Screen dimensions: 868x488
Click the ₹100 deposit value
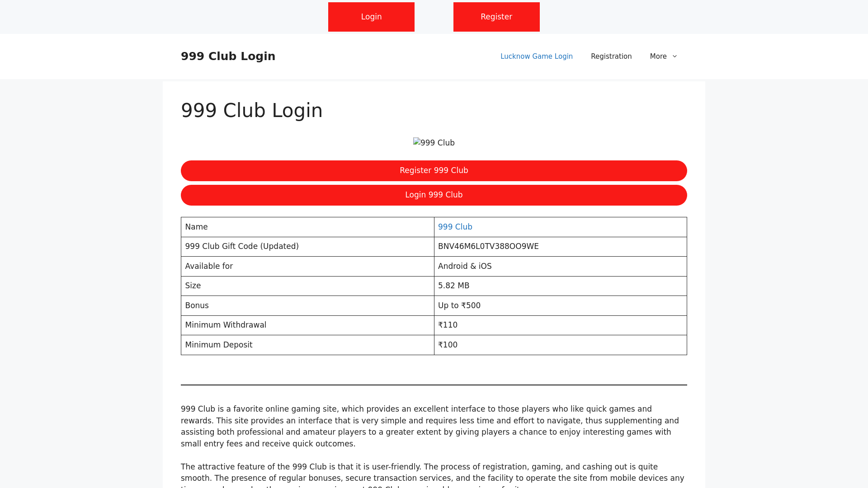point(448,345)
